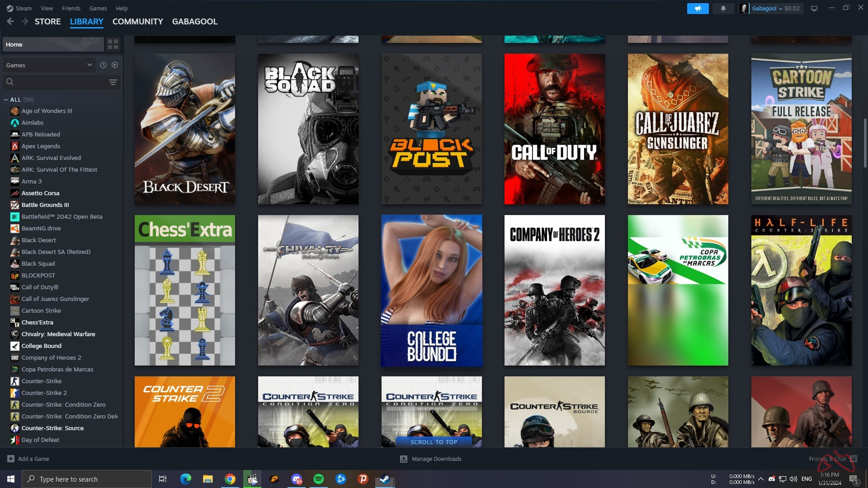Toggle the ready-to-play filter button
Screen dimensions: 868x488
coord(115,65)
